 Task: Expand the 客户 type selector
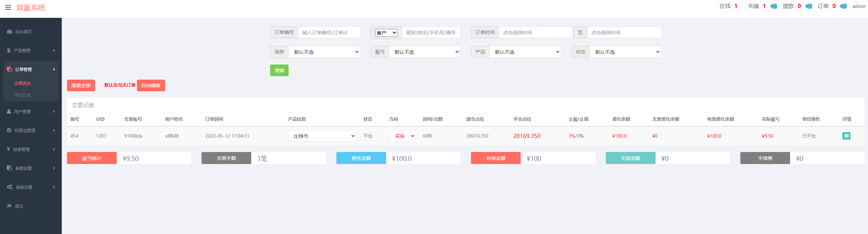click(x=386, y=33)
